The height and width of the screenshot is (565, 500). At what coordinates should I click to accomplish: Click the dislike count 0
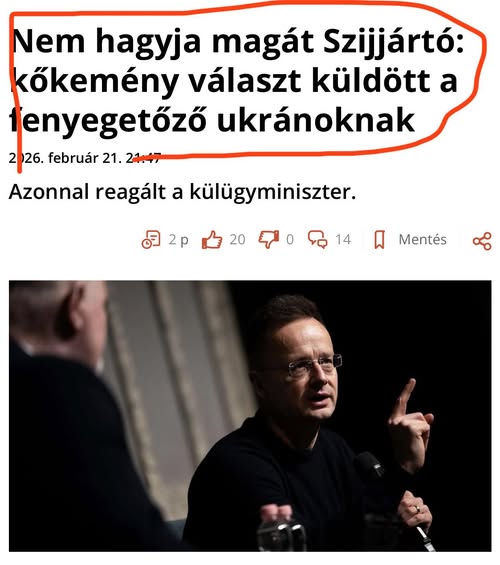coord(290,240)
